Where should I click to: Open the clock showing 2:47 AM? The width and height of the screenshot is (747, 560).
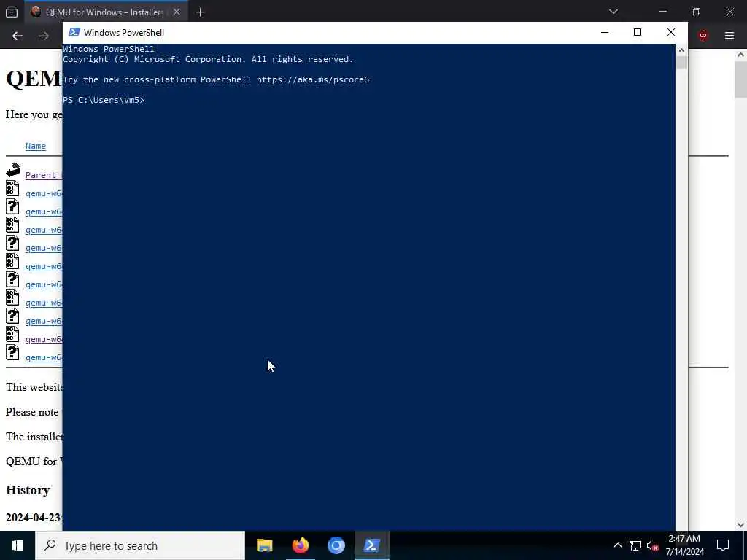pos(684,545)
